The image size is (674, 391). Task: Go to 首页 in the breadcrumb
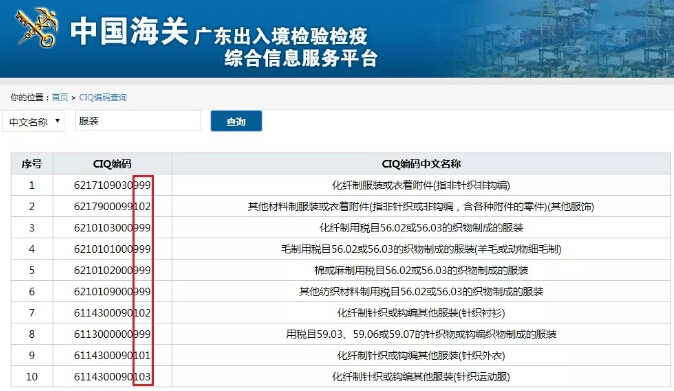(60, 97)
